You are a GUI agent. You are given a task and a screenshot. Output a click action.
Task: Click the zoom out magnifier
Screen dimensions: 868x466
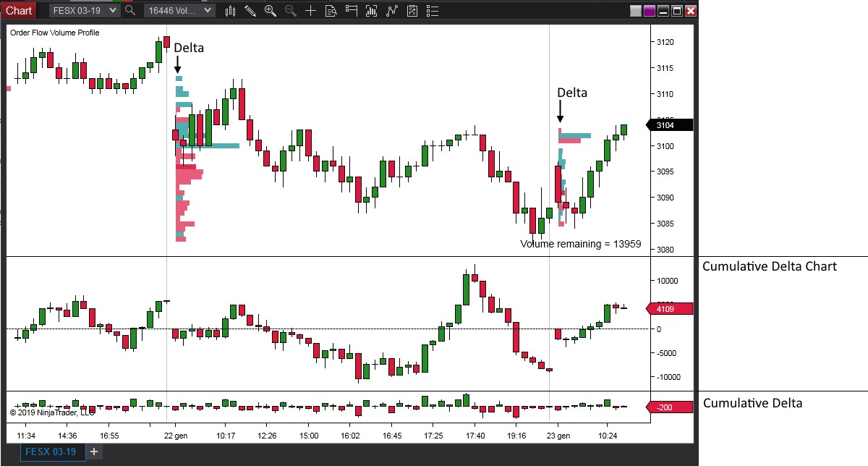click(290, 11)
